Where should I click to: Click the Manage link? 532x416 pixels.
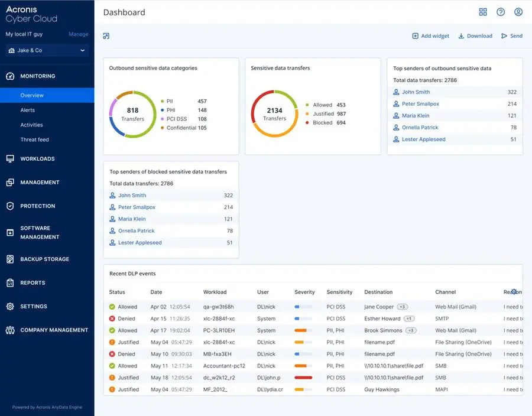coord(78,34)
